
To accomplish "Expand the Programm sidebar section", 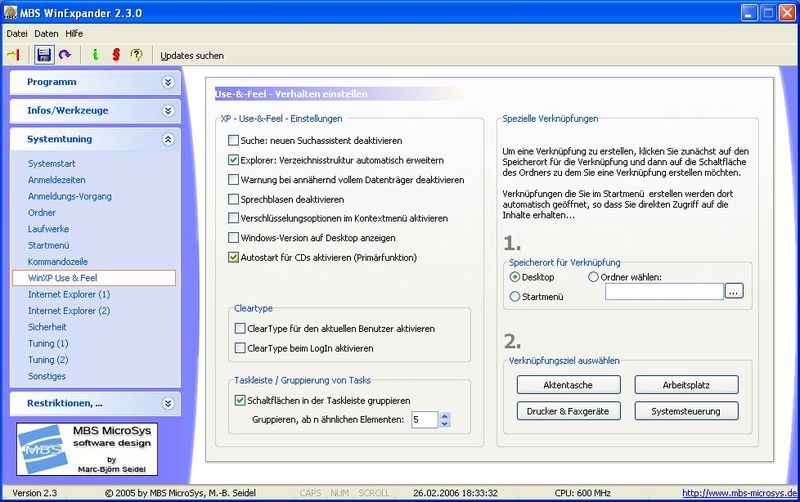I will pos(168,82).
